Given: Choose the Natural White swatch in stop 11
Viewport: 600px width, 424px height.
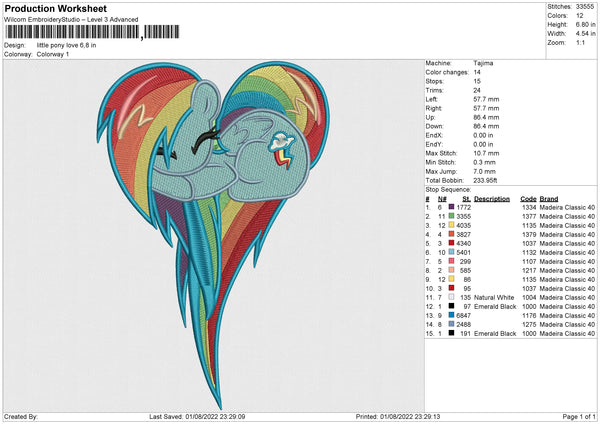Looking at the screenshot, I should [x=452, y=297].
